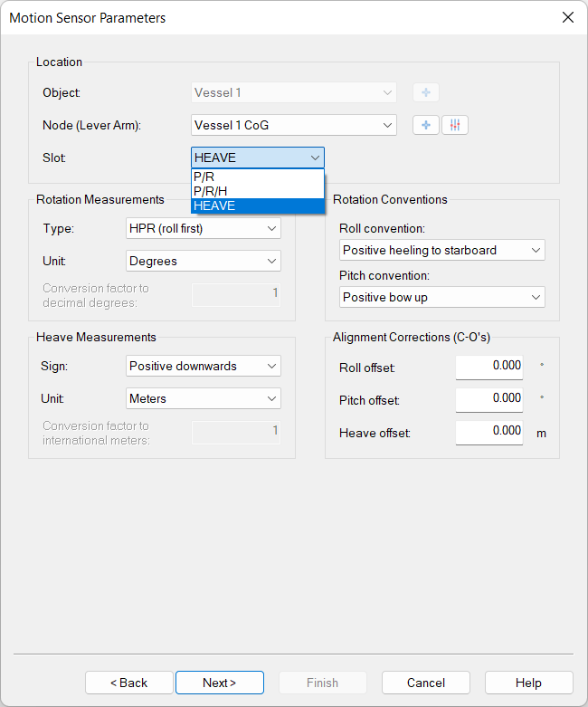Select P/R from the Slot list
Image resolution: width=588 pixels, height=707 pixels.
pos(257,177)
